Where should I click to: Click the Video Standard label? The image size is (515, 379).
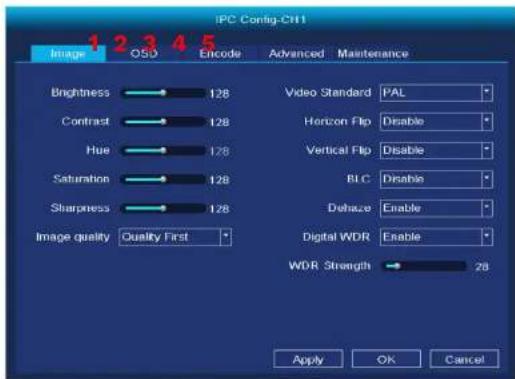click(x=328, y=92)
